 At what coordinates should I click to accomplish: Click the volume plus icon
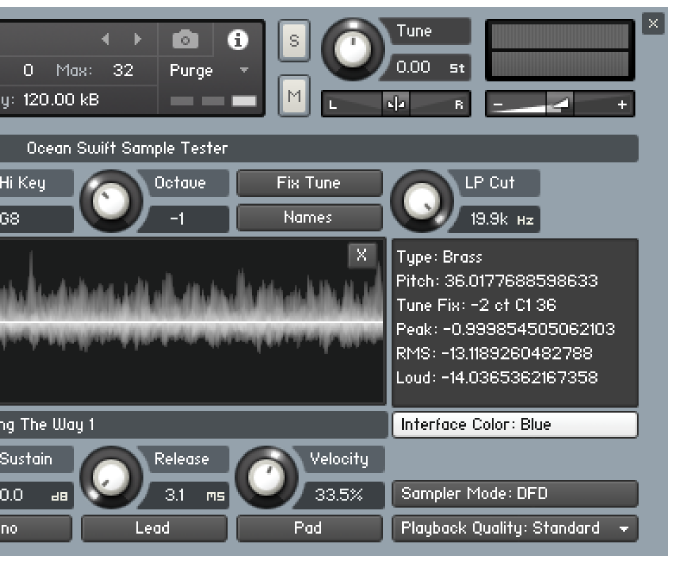[622, 104]
